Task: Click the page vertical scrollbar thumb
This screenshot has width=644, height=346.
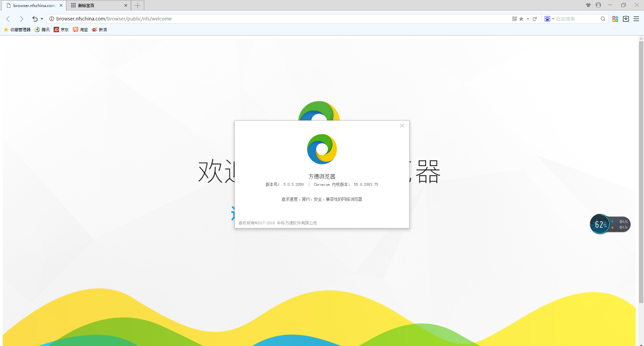Action: (x=641, y=172)
